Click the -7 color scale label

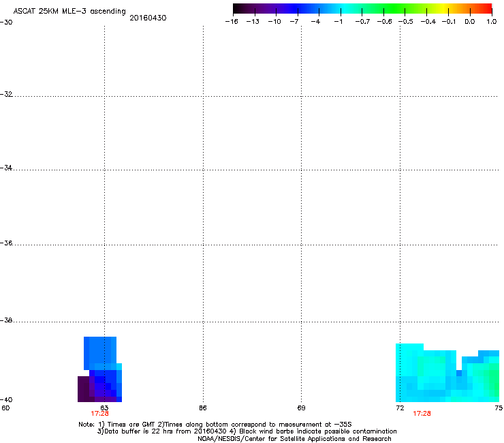pos(294,22)
